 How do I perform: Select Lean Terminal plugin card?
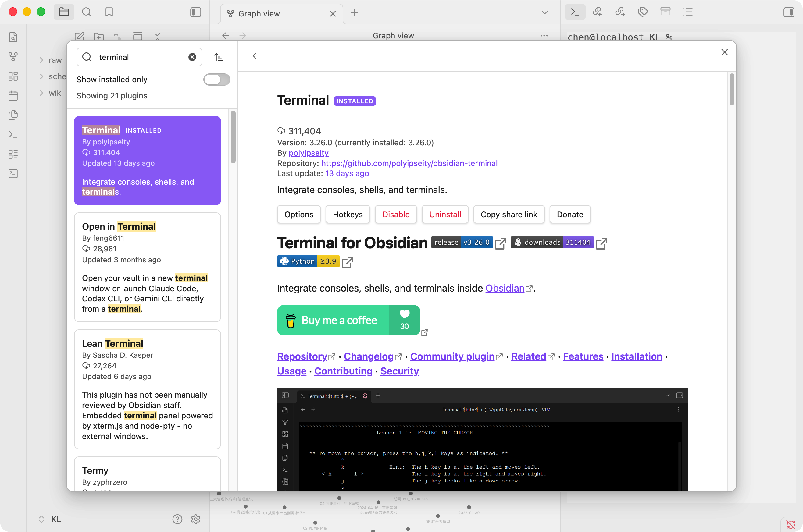147,389
